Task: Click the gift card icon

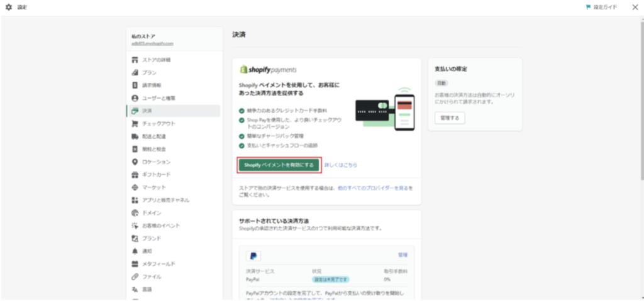Action: [135, 175]
